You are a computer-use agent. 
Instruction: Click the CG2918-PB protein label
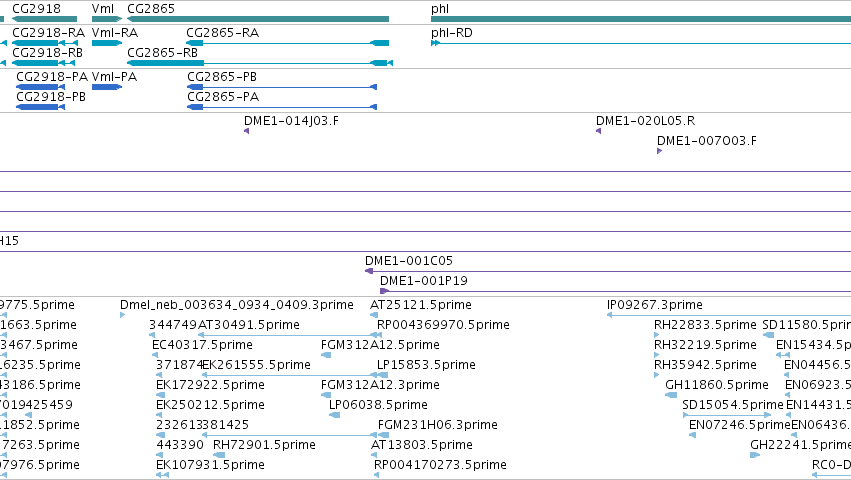51,97
